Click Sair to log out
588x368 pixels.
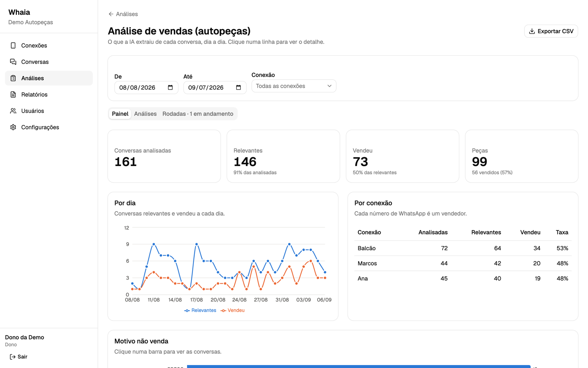[18, 357]
